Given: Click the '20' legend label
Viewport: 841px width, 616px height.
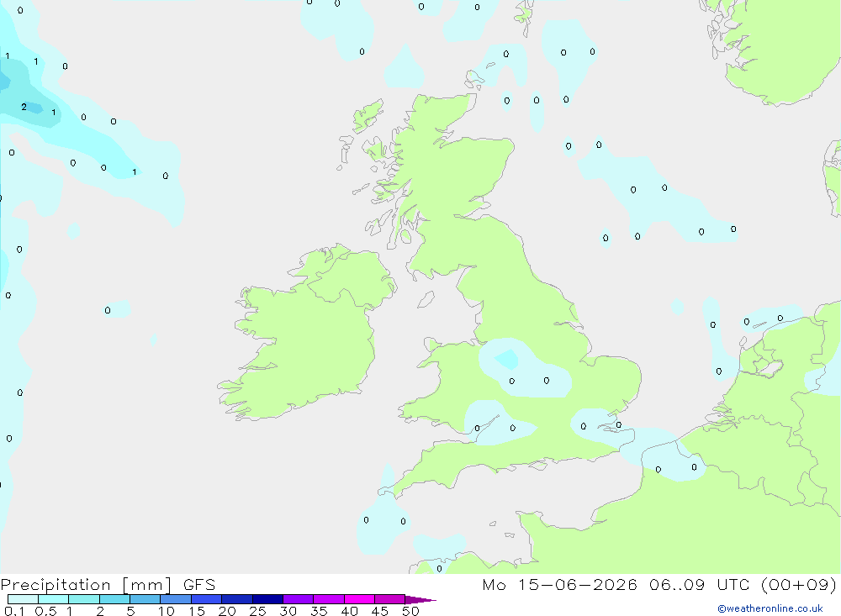Looking at the screenshot, I should point(227,611).
